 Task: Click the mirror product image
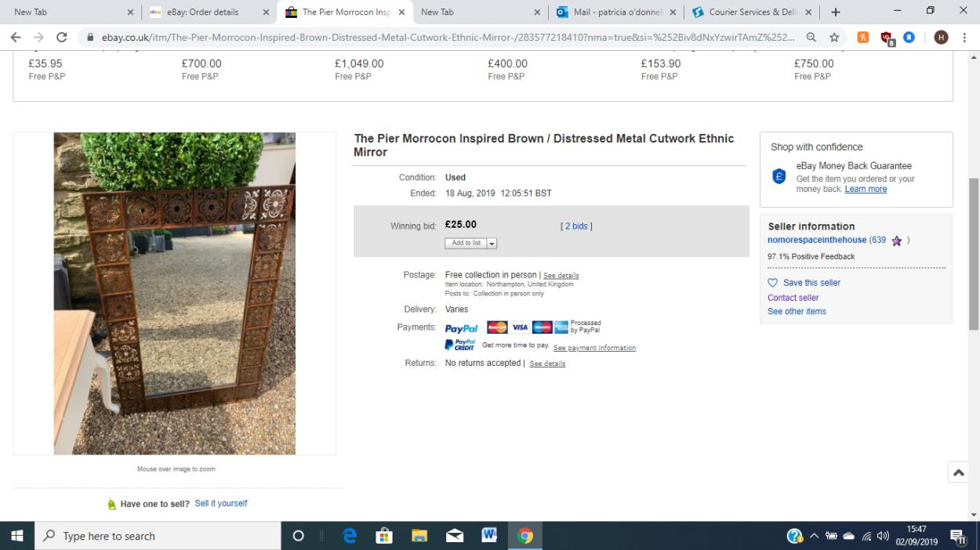pyautogui.click(x=175, y=294)
